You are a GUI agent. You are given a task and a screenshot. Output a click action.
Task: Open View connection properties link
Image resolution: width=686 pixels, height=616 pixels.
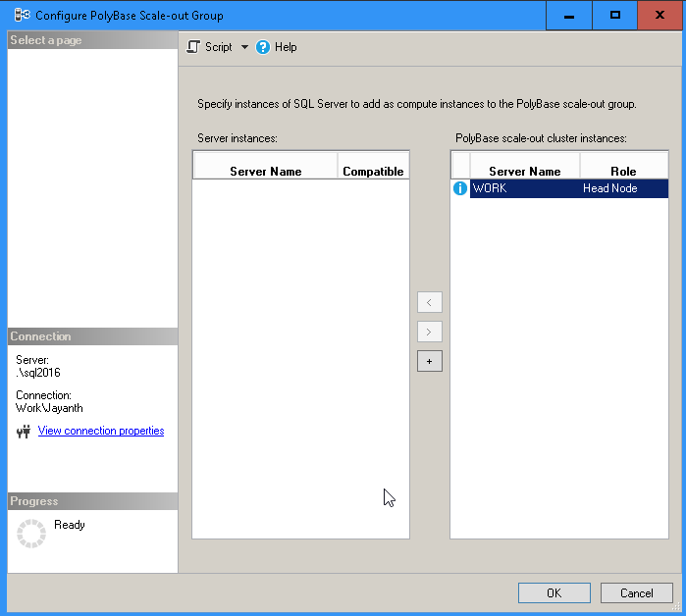(x=101, y=431)
